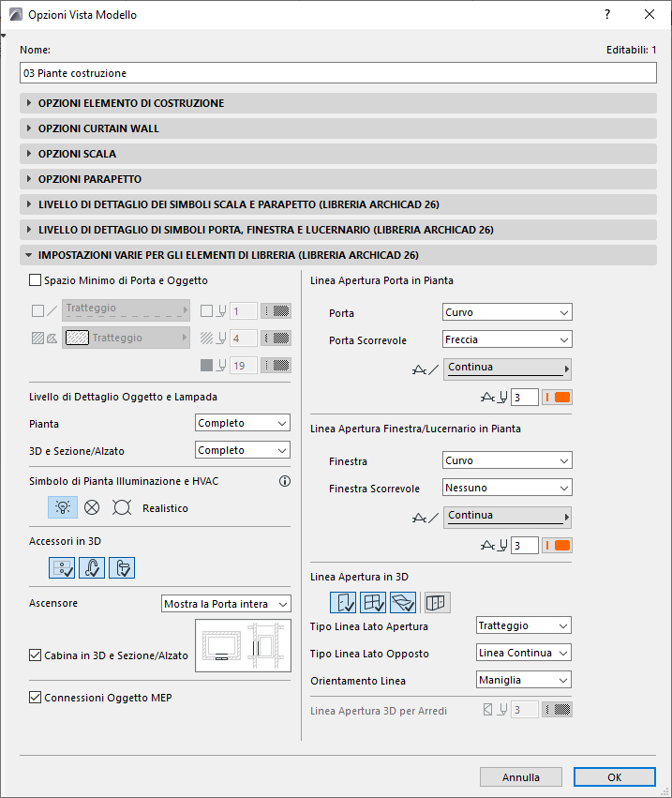
Task: Collapse Impostazioni Varie per gli Elementi di Libreria
Action: (338, 255)
